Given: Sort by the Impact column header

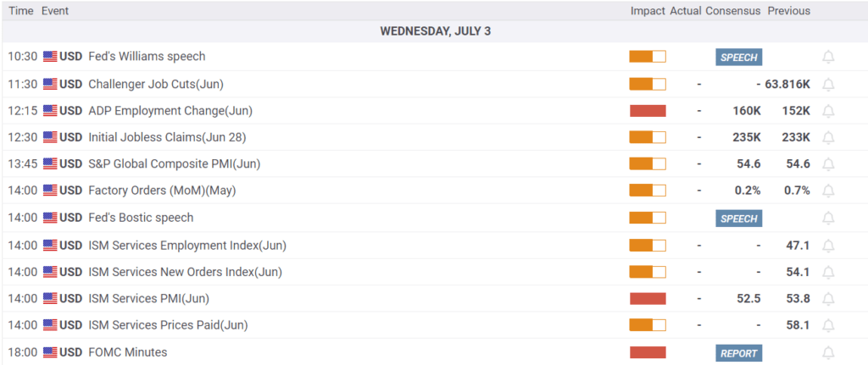Looking at the screenshot, I should [x=647, y=11].
